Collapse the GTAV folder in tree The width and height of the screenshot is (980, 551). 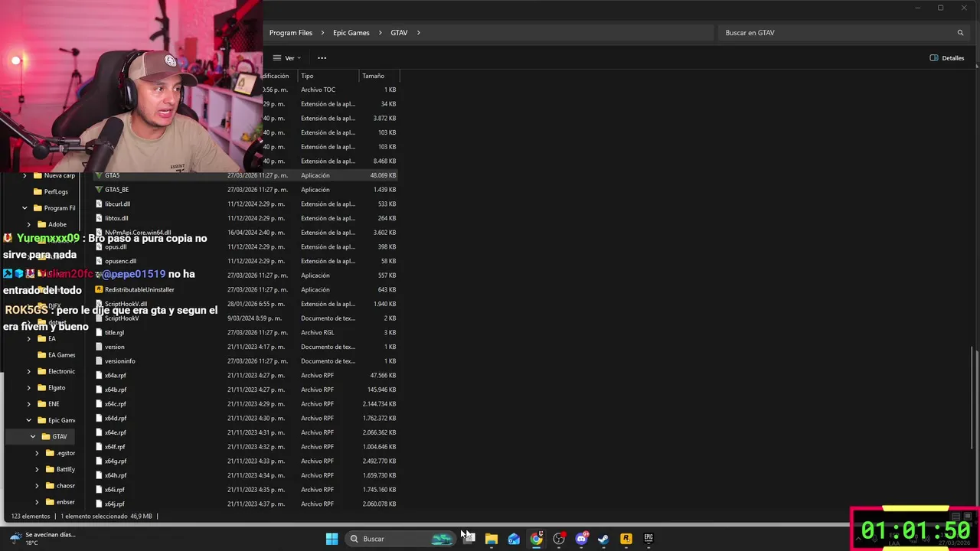click(x=33, y=436)
